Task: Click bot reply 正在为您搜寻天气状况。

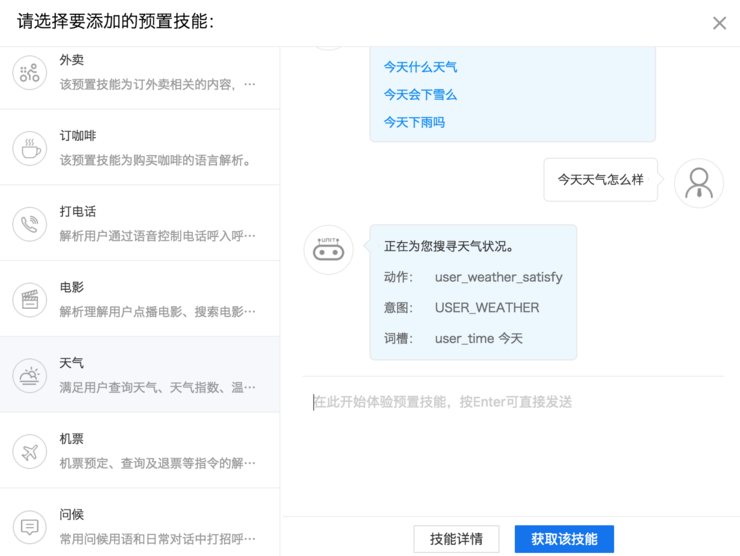Action: tap(449, 246)
